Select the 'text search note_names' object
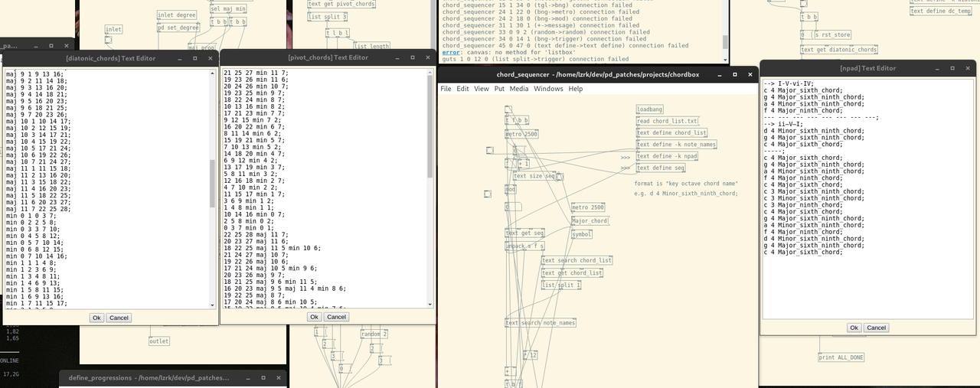 [541, 323]
